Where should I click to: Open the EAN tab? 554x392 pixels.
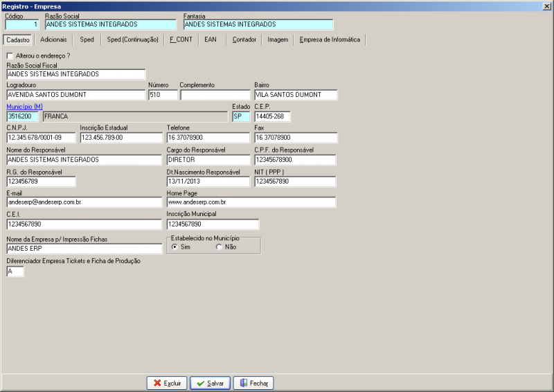pos(211,39)
